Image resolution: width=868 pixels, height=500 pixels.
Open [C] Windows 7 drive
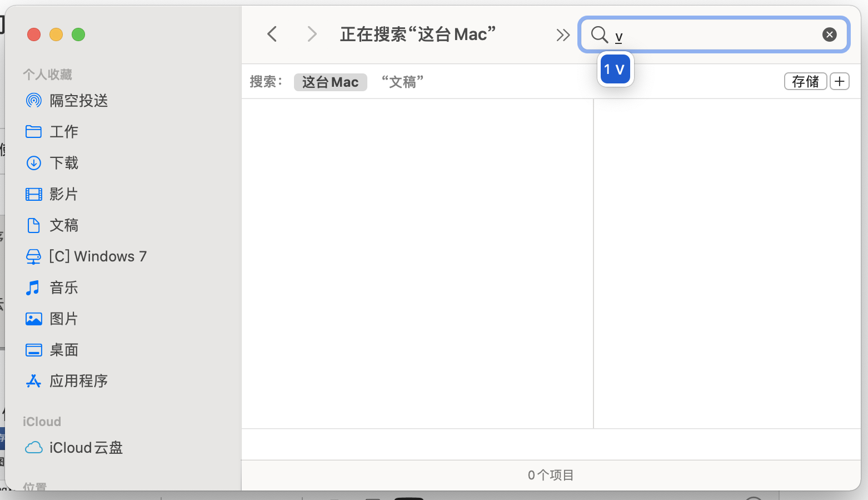(x=86, y=256)
